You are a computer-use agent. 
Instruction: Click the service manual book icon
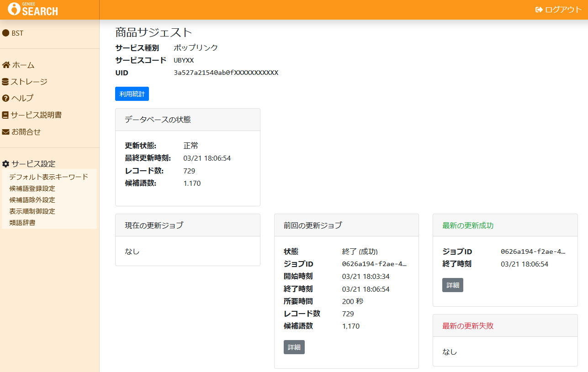point(5,115)
